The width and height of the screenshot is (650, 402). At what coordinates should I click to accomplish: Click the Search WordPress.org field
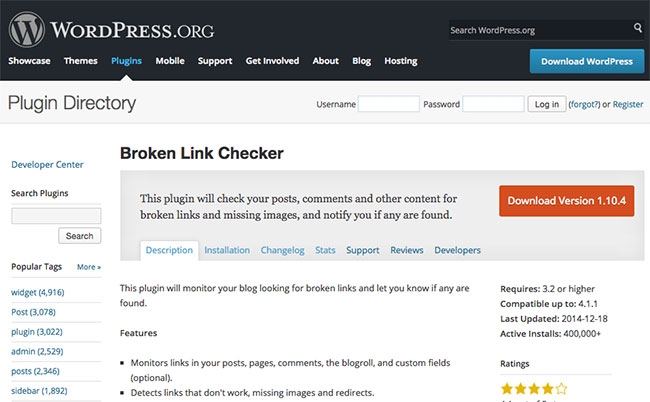pos(539,30)
